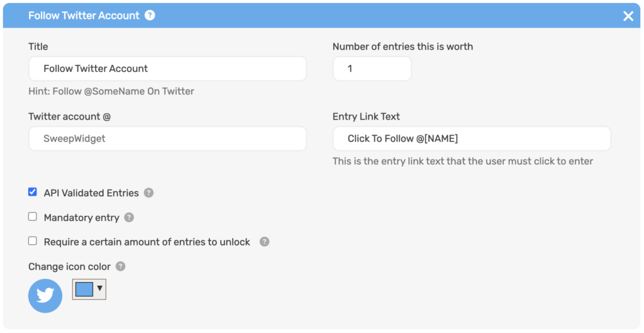Uncheck the API Validated Entries checkbox
The height and width of the screenshot is (333, 644).
(x=33, y=192)
